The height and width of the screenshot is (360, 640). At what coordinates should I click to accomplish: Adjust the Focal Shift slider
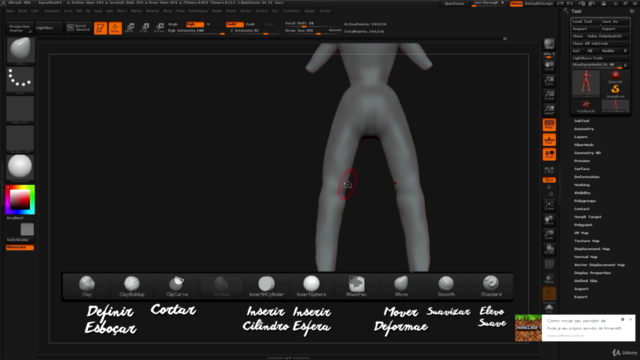[x=312, y=24]
